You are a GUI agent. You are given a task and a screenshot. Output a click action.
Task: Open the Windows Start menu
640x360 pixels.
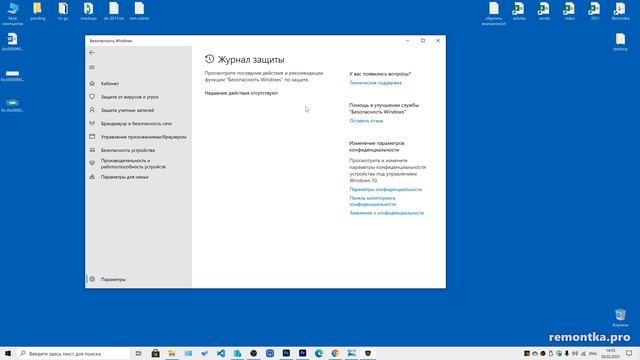point(8,353)
